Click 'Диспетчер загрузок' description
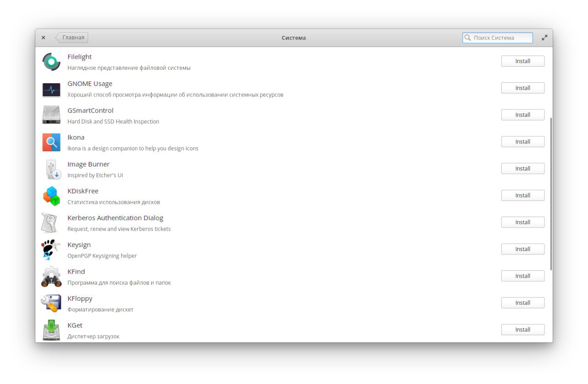 tap(93, 336)
